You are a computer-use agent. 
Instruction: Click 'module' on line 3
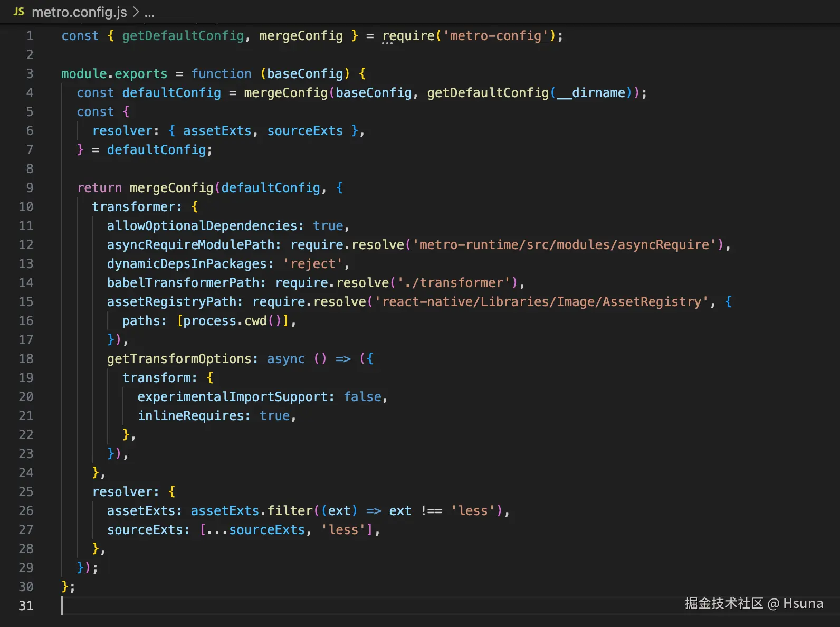(x=84, y=74)
